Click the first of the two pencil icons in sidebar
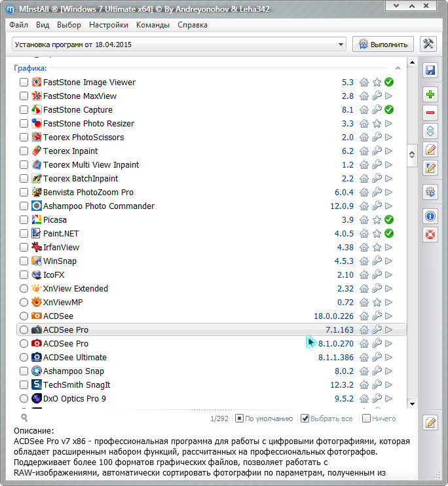 click(430, 149)
